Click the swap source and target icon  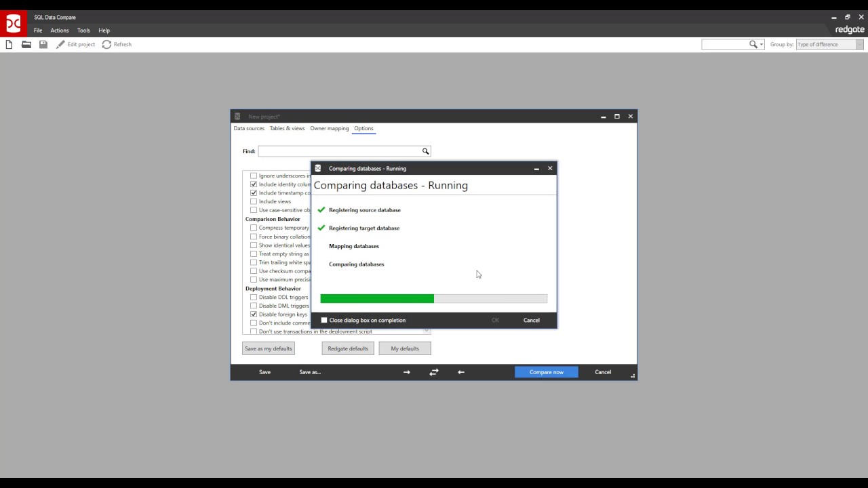tap(434, 372)
